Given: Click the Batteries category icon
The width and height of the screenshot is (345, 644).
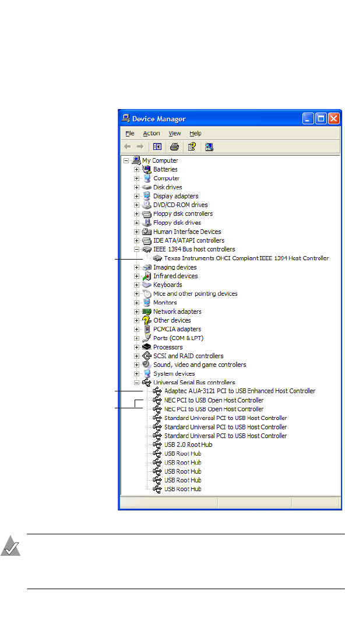Looking at the screenshot, I should pos(147,169).
